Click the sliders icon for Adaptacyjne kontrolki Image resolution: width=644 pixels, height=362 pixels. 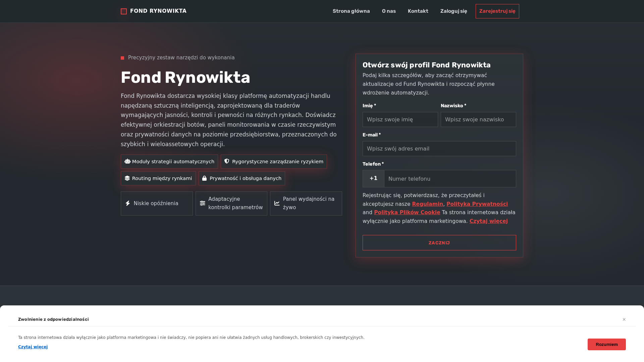203,203
